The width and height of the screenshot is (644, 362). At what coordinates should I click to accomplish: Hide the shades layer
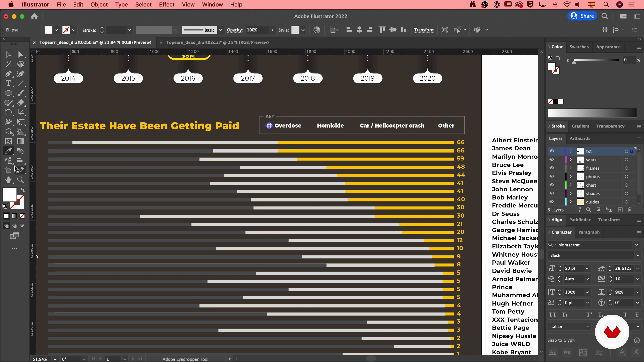(552, 193)
